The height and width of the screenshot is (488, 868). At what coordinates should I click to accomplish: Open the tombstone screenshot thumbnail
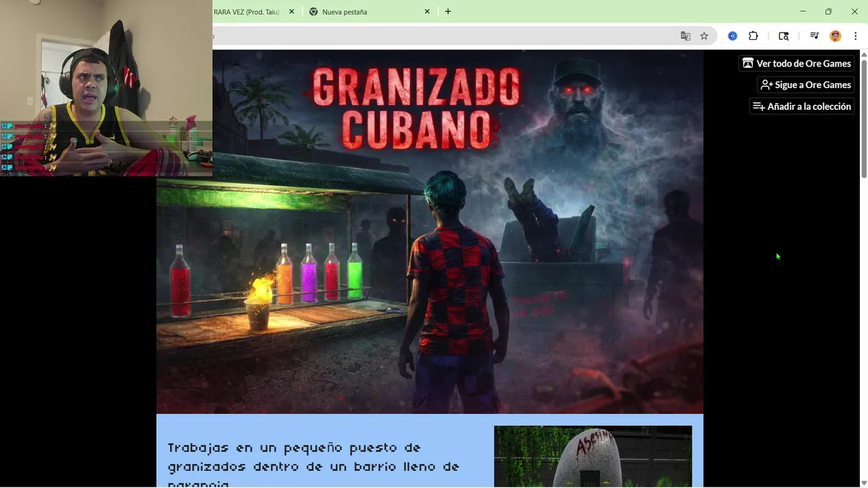click(593, 456)
